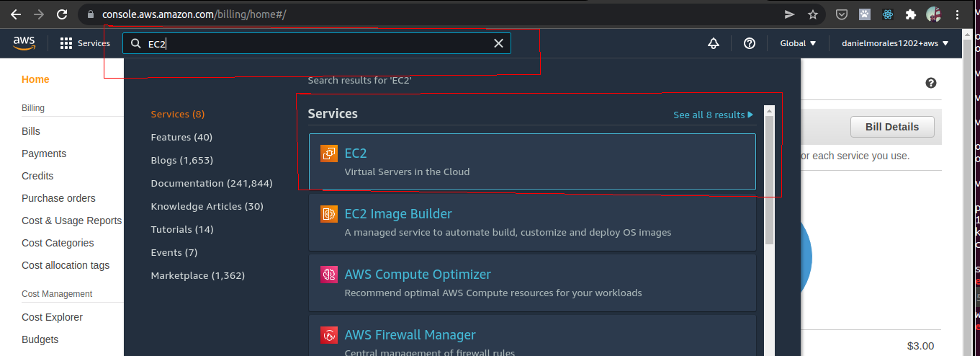The width and height of the screenshot is (980, 356).
Task: Click See all 8 results link
Action: click(x=713, y=115)
